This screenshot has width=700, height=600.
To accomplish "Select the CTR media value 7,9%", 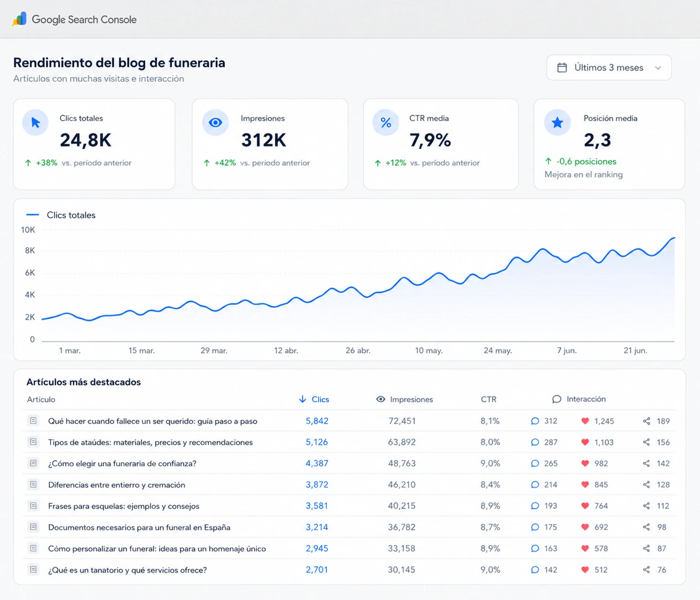I will coord(430,140).
